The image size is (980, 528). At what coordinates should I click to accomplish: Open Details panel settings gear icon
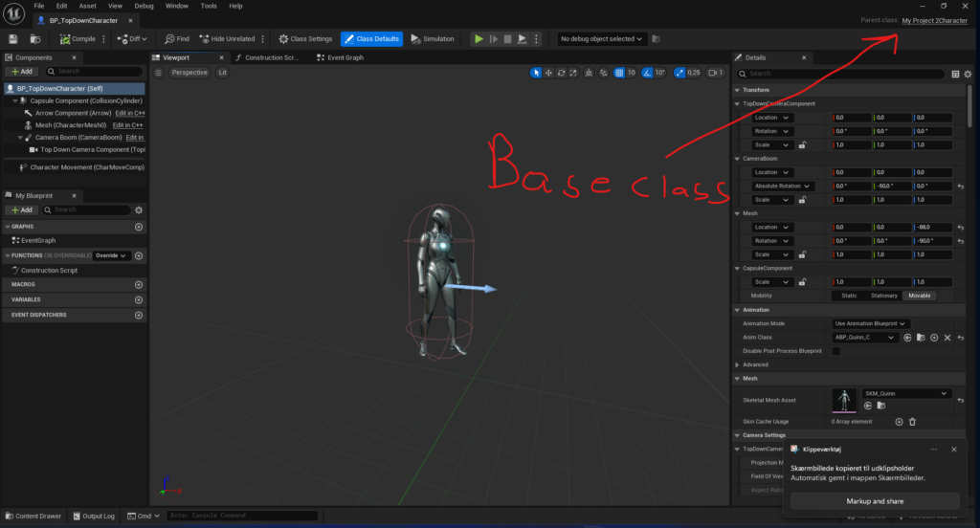pyautogui.click(x=969, y=73)
